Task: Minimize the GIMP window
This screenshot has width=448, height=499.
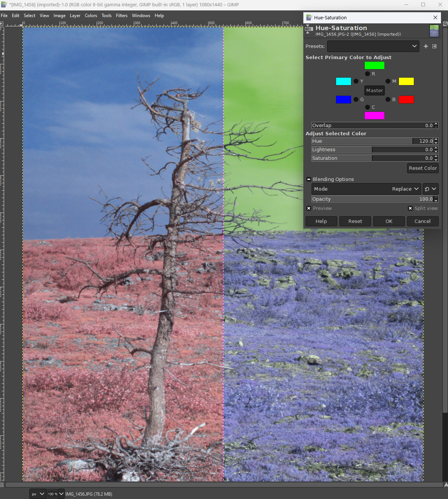Action: tap(406, 4)
